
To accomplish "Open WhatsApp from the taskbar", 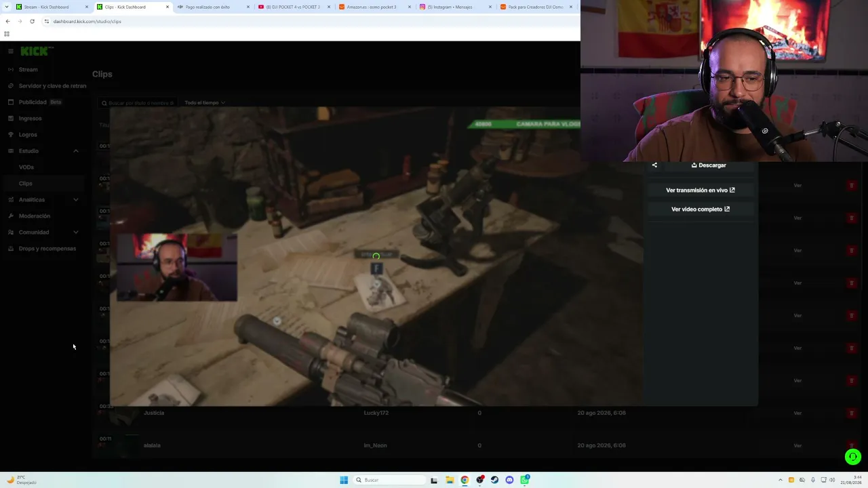I will (525, 481).
